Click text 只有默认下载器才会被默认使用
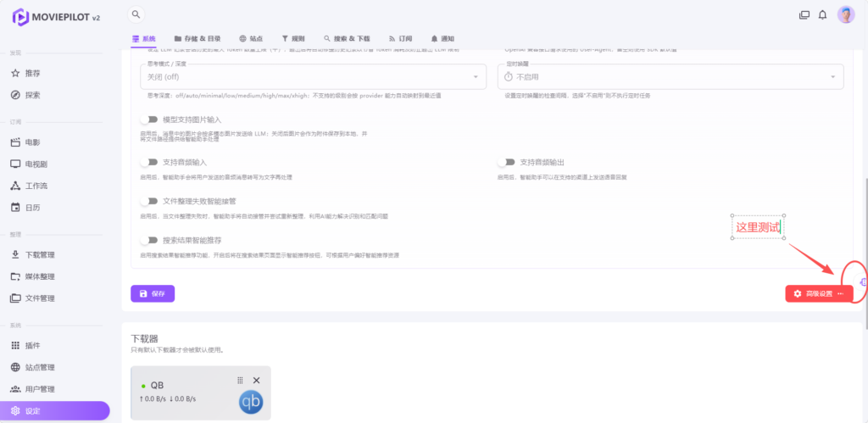Image resolution: width=868 pixels, height=423 pixels. point(177,350)
